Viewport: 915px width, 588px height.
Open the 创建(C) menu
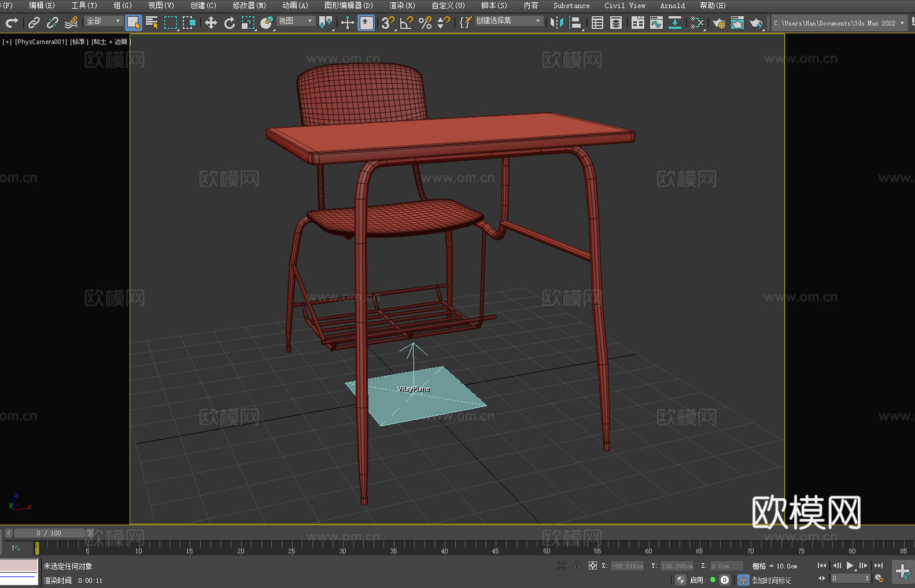pos(203,5)
